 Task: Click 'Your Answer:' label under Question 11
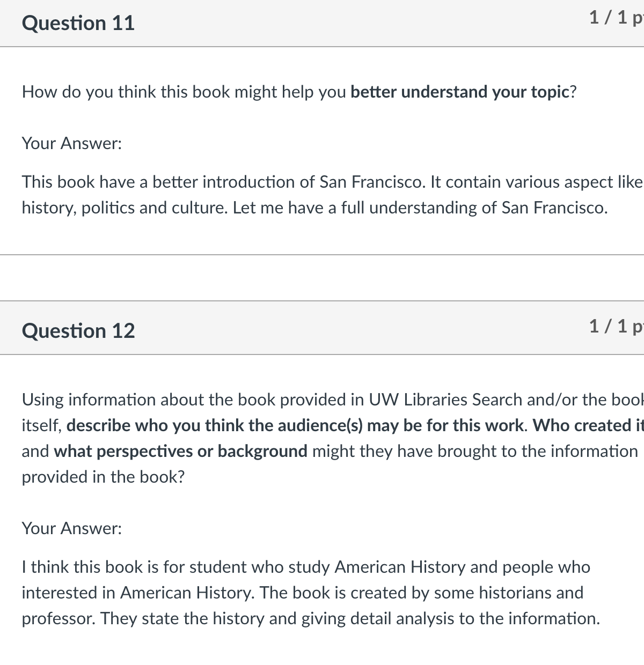tap(72, 143)
